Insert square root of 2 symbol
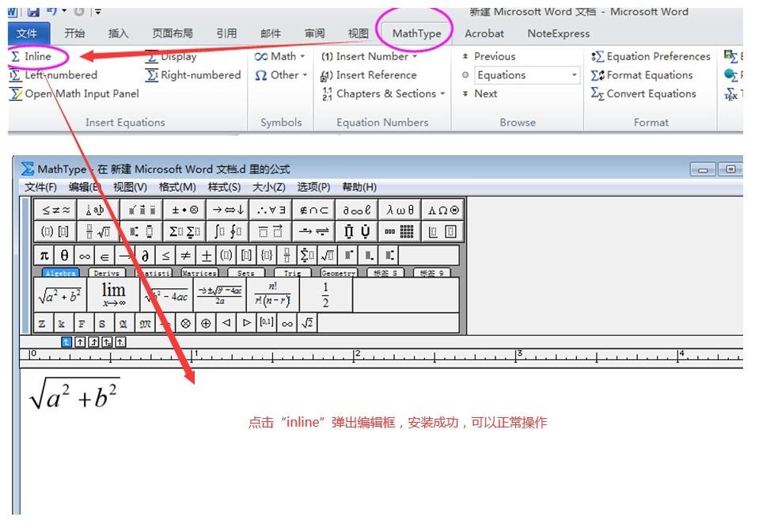This screenshot has height=532, width=774. pos(306,324)
